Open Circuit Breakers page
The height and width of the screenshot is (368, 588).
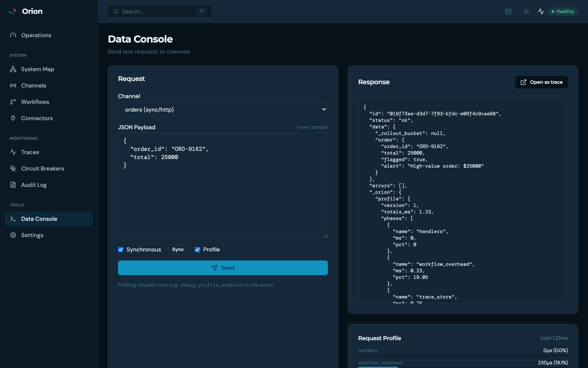[49, 168]
